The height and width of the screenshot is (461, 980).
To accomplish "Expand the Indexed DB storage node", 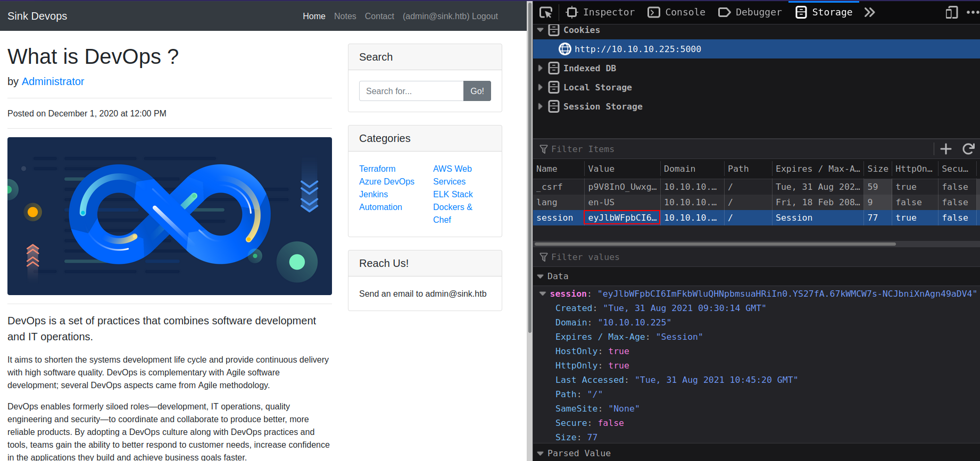I will tap(541, 68).
